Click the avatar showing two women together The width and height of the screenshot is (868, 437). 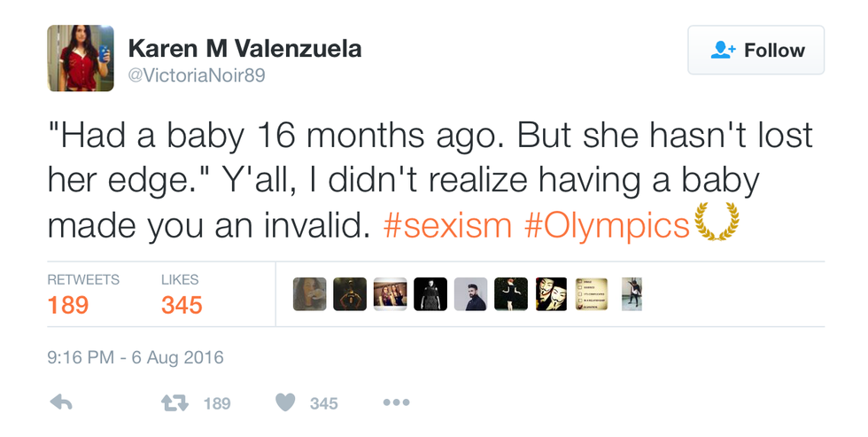pos(391,294)
